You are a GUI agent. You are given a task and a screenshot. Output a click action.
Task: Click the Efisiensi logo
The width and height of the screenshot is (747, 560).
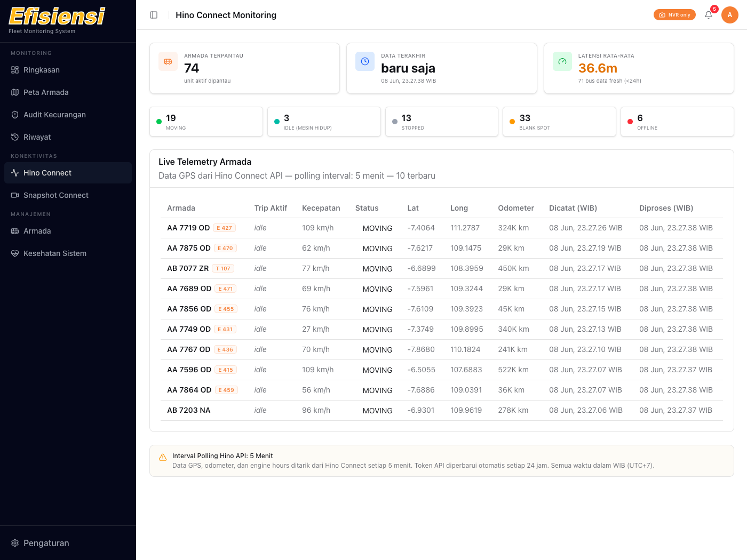coord(57,17)
